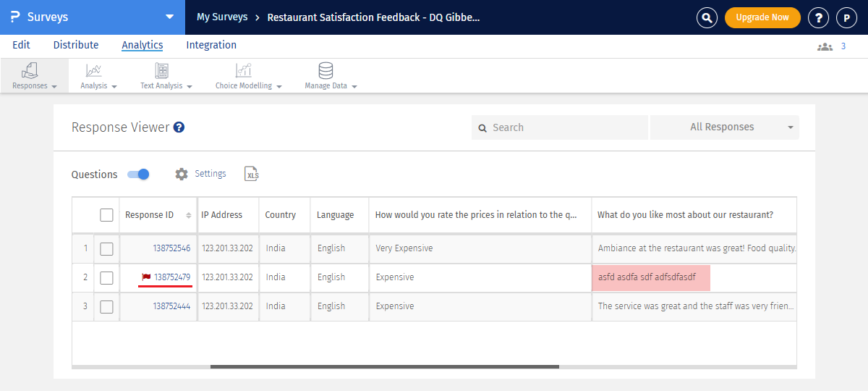Open the profile P avatar icon
The image size is (868, 391).
[x=846, y=17]
